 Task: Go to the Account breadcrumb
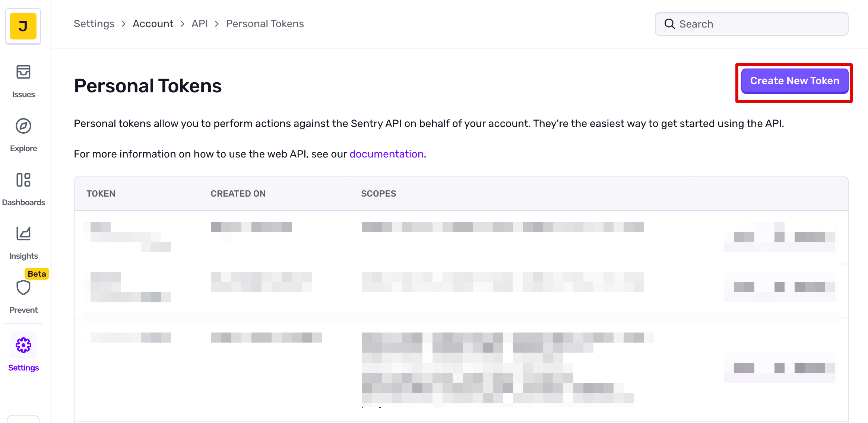[x=153, y=24]
